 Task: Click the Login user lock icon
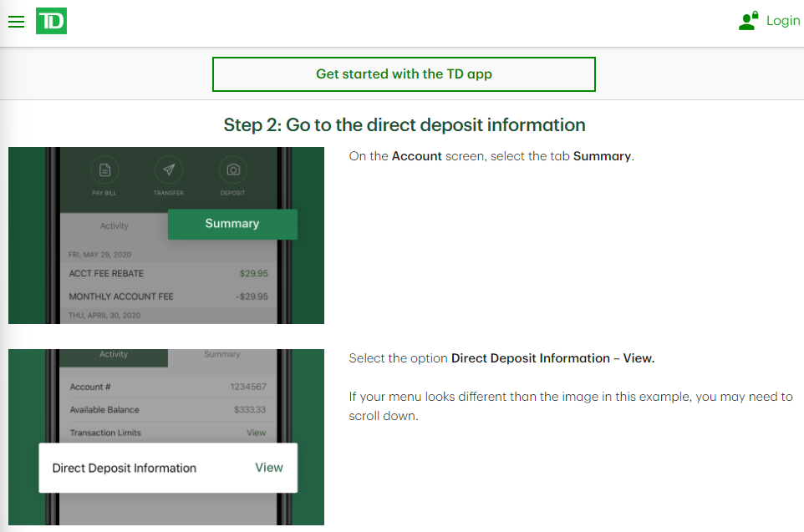(x=748, y=21)
